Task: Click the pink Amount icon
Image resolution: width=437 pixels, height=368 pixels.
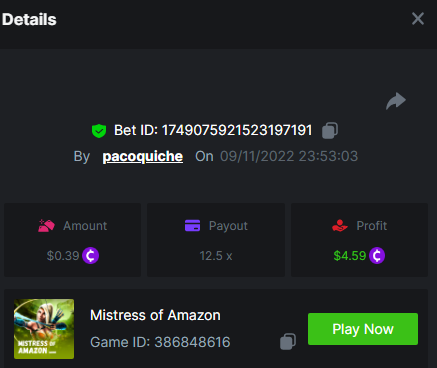Action: [46, 226]
